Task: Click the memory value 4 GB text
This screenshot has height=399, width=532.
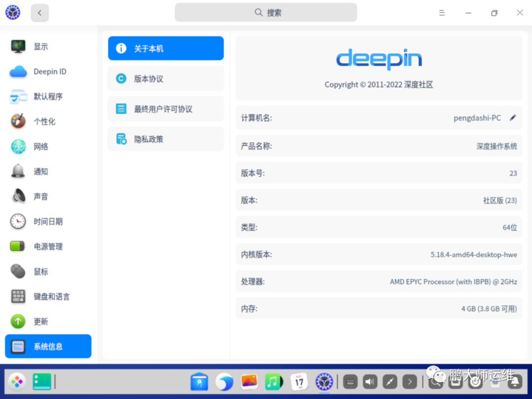Action: [489, 309]
